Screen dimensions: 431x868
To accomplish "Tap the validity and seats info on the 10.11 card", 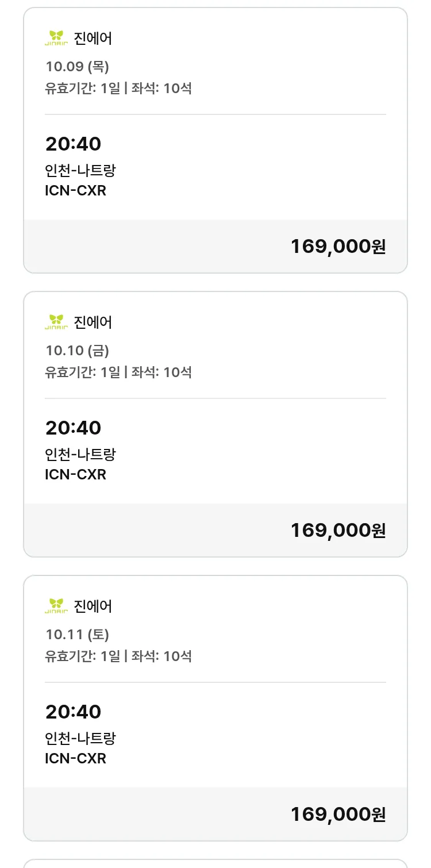I will (x=118, y=656).
